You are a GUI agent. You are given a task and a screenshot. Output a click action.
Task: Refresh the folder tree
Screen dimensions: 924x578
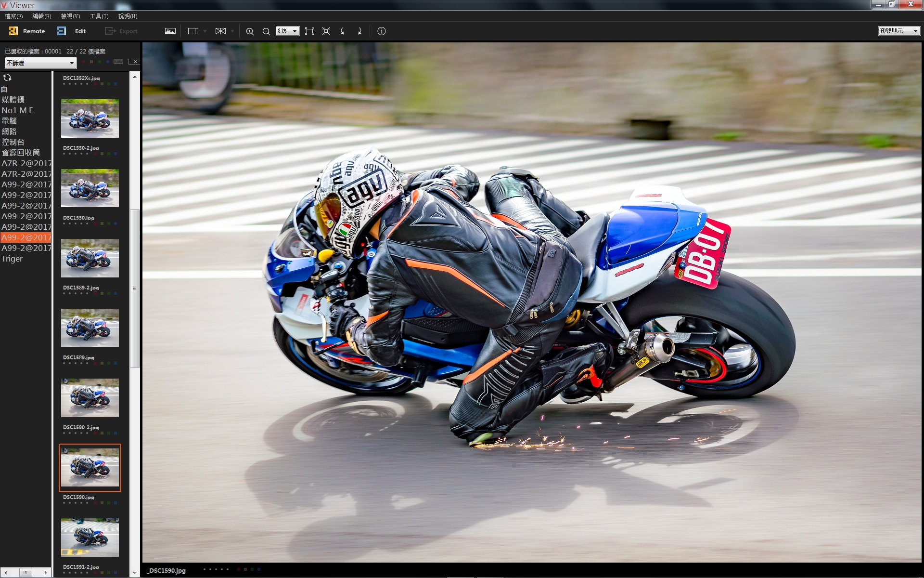pyautogui.click(x=7, y=78)
